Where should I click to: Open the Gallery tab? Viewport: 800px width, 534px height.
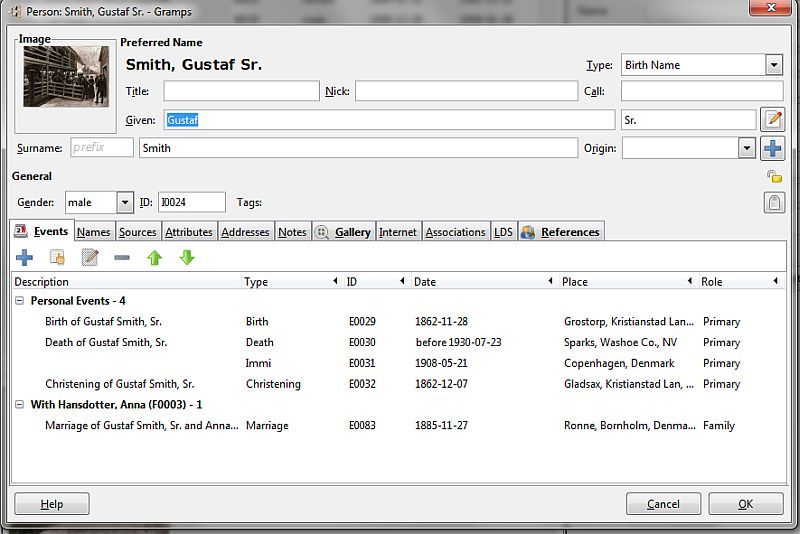[344, 232]
